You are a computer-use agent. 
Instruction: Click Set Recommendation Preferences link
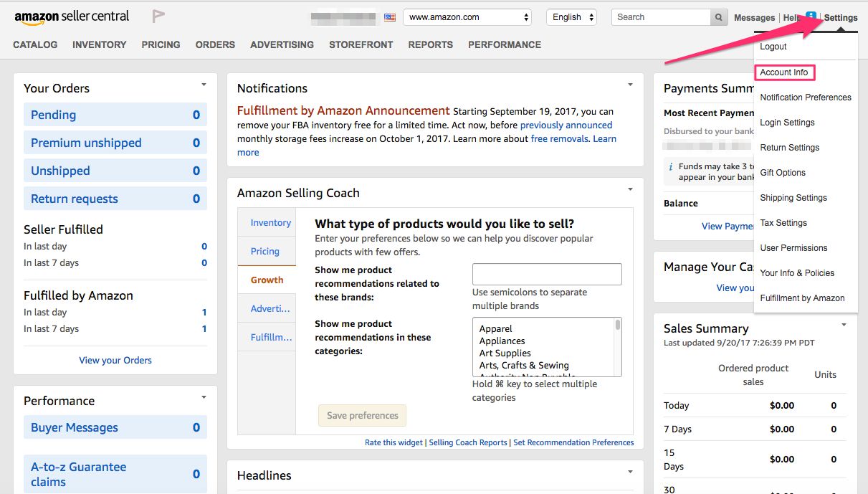(x=573, y=442)
